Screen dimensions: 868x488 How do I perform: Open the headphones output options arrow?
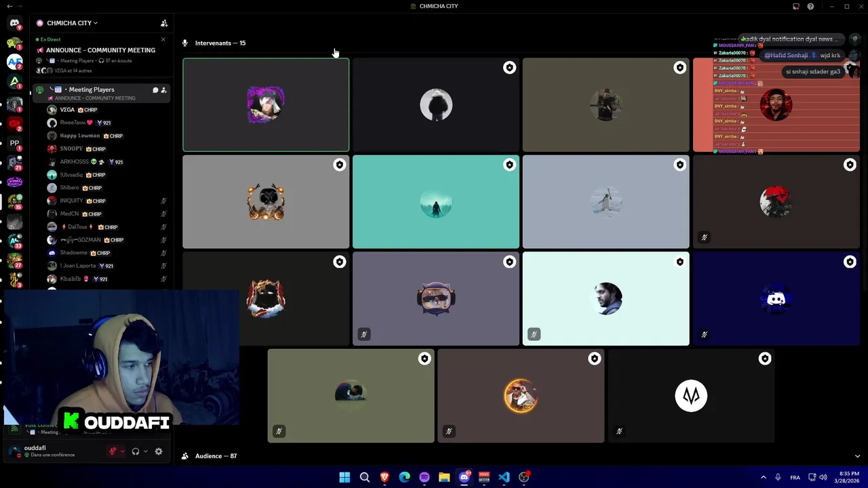click(145, 451)
